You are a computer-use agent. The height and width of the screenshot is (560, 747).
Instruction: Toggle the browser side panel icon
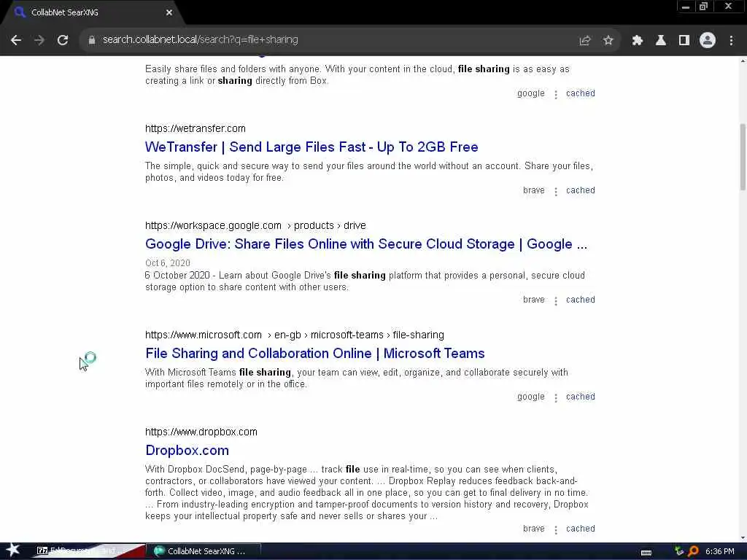684,41
